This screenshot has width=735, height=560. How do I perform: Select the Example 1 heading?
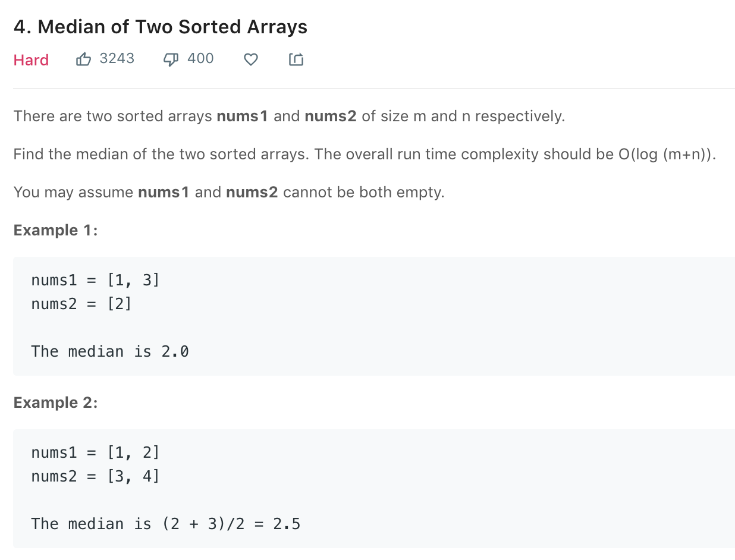pos(55,230)
